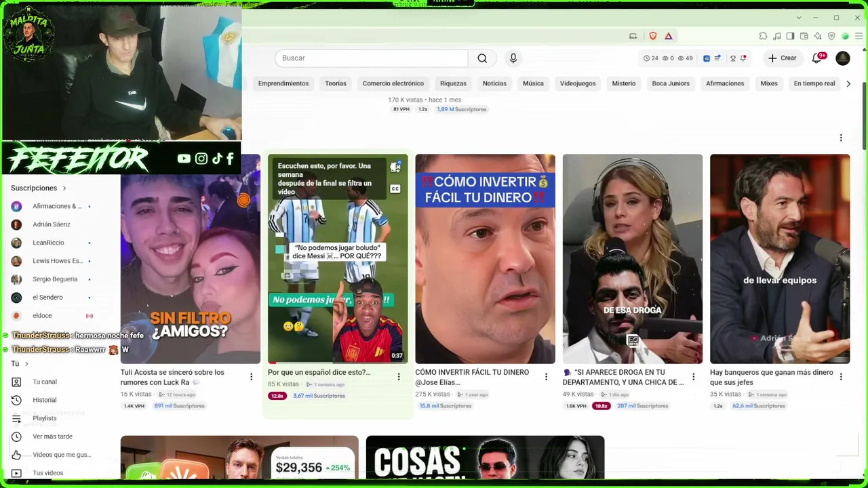Image resolution: width=868 pixels, height=488 pixels.
Task: Open options menu for 'Por que un español' video
Action: [x=398, y=377]
